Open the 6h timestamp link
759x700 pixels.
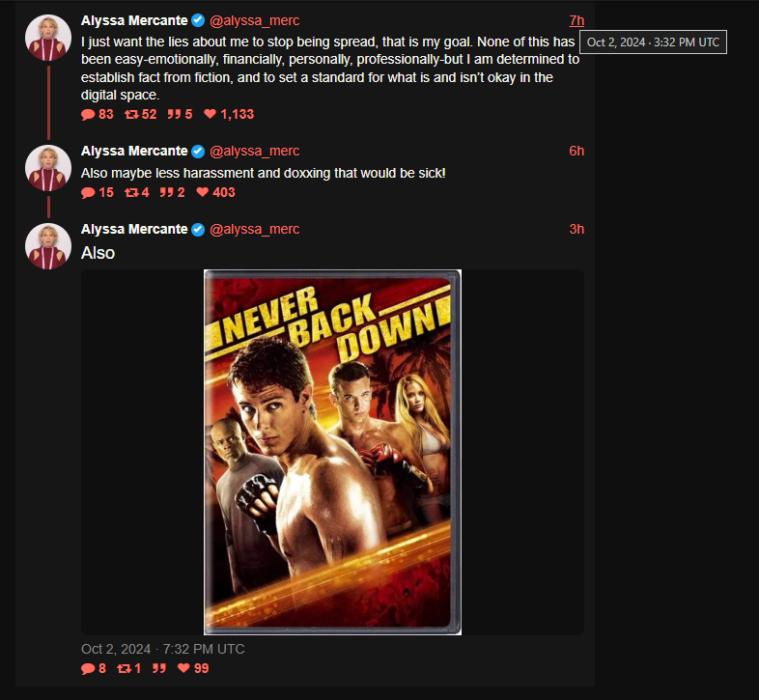pyautogui.click(x=576, y=151)
